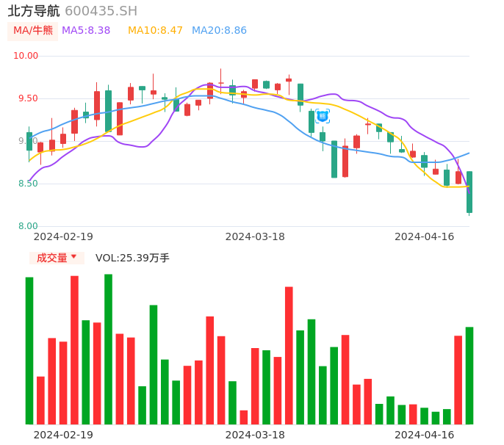Open the 成交量 dropdown arrow
Image resolution: width=504 pixels, height=445 pixels.
pyautogui.click(x=73, y=257)
